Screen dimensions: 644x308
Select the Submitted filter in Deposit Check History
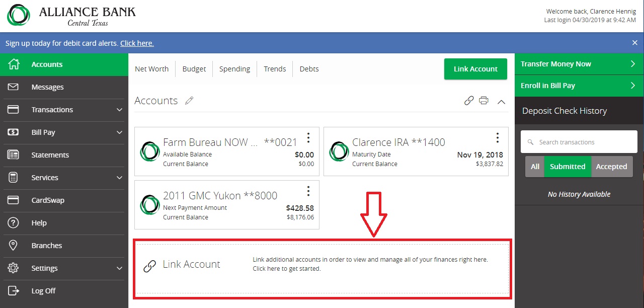[568, 167]
